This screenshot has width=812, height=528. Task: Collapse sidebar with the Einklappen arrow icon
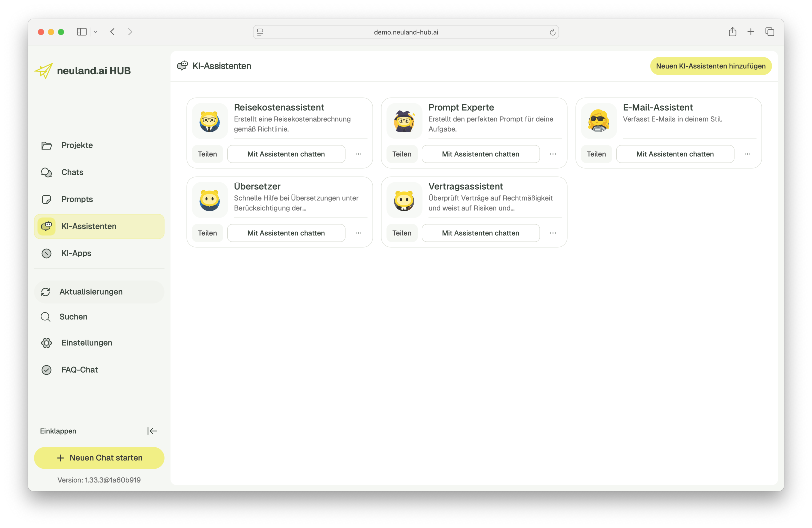tap(152, 431)
